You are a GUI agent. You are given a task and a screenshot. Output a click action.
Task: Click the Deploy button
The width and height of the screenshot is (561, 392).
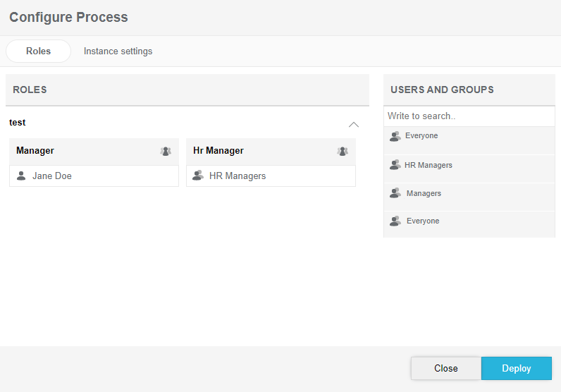(516, 368)
